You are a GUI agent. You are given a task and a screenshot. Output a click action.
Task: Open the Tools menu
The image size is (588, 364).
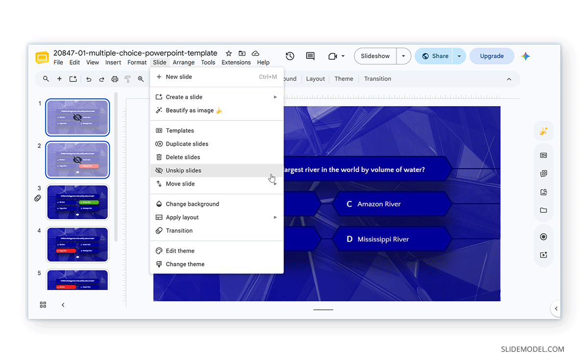click(208, 63)
